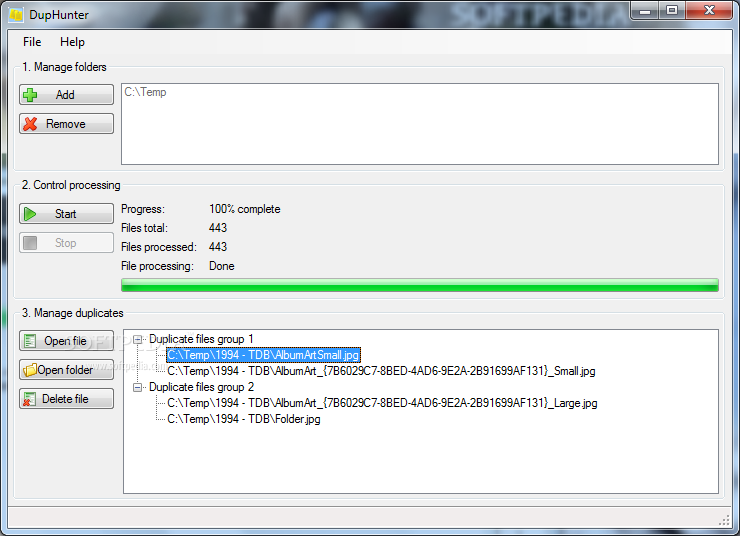This screenshot has height=536, width=740.
Task: Click the Delete file icon
Action: (30, 399)
